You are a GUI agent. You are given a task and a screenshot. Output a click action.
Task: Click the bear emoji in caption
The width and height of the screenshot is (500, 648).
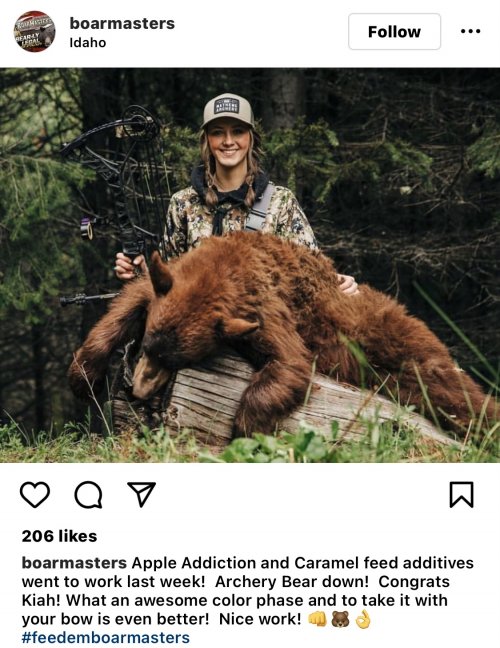[340, 619]
